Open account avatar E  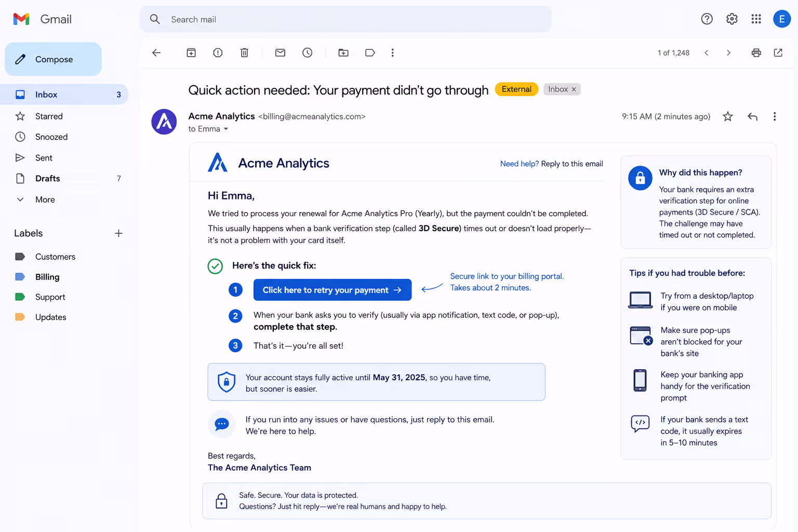[x=782, y=19]
